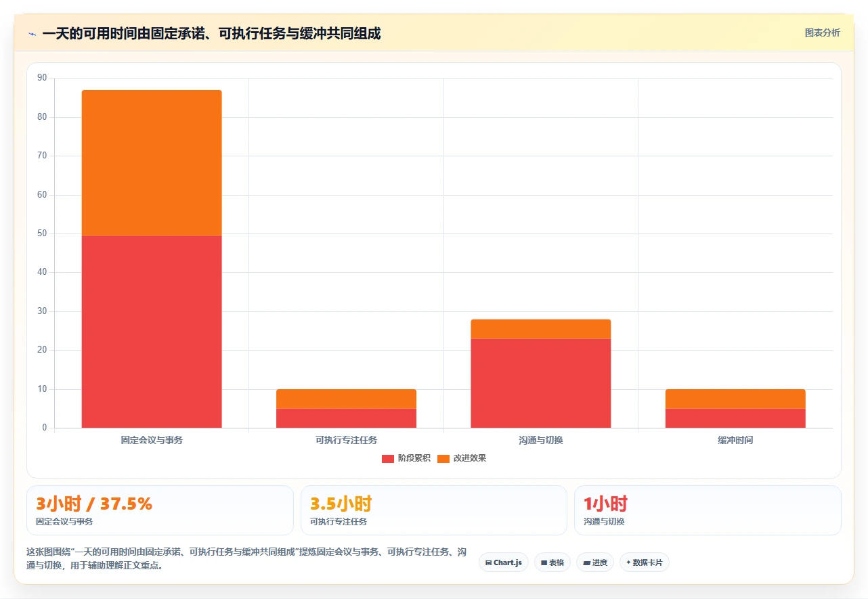Screen dimensions: 868x599
Task: Click the lightning icon beside the chart title
Action: [x=32, y=34]
